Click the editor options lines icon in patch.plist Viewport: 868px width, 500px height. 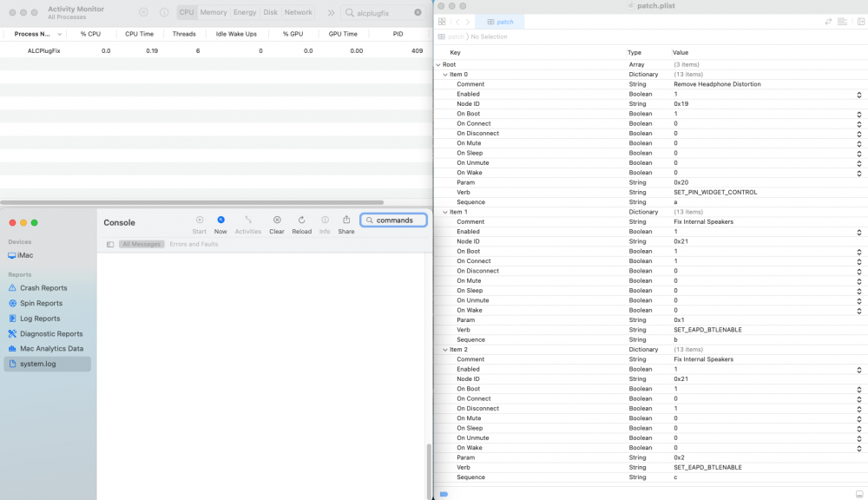point(842,22)
